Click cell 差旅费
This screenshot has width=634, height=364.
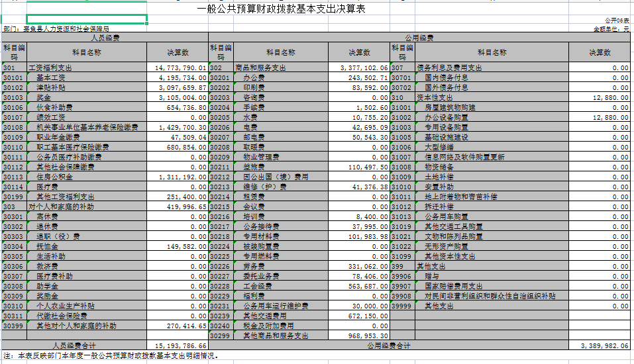(281, 167)
